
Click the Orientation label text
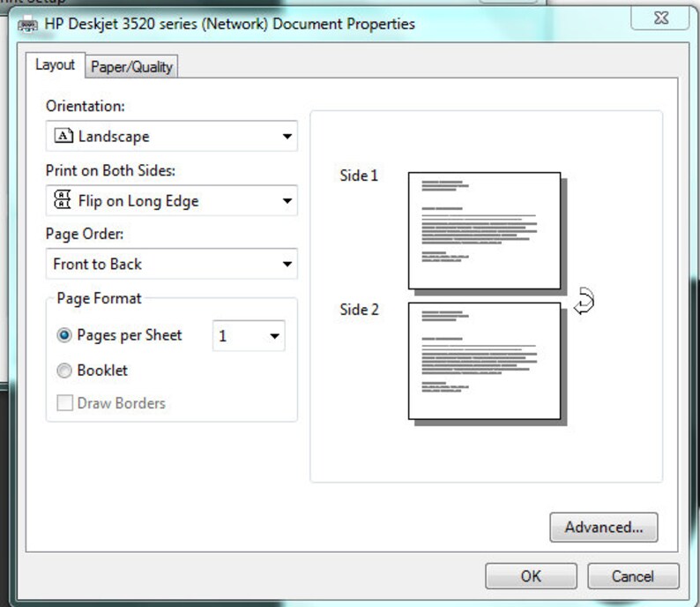point(86,106)
